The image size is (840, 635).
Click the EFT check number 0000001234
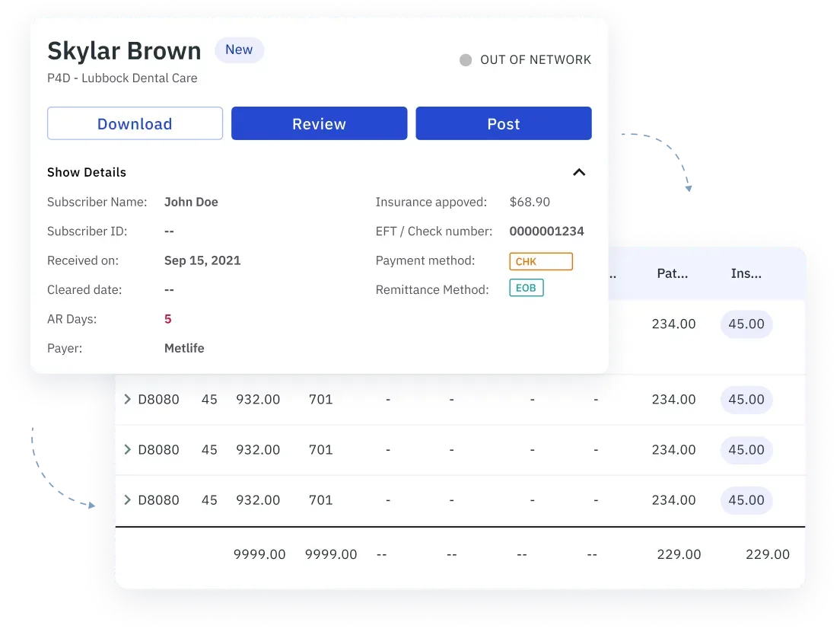point(546,231)
